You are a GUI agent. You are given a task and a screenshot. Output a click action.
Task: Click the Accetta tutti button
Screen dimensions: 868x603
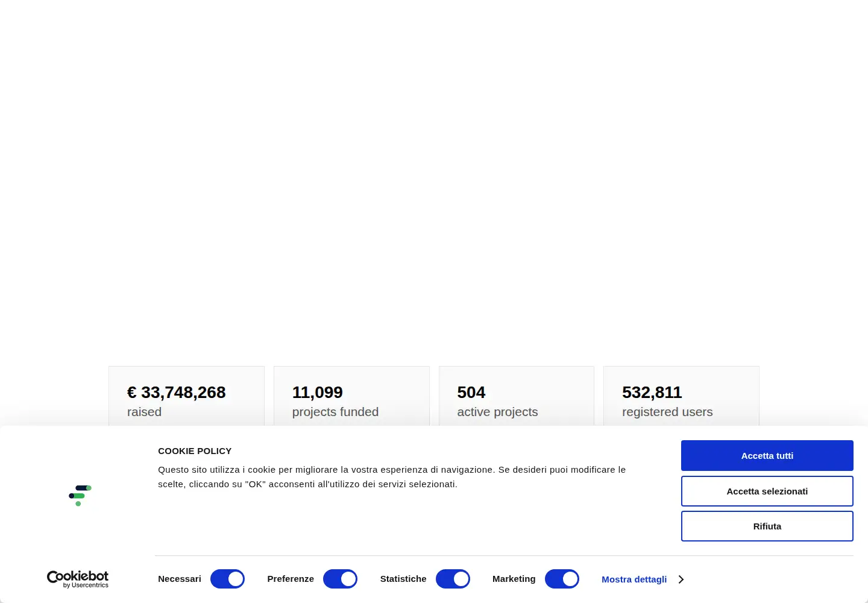point(767,455)
